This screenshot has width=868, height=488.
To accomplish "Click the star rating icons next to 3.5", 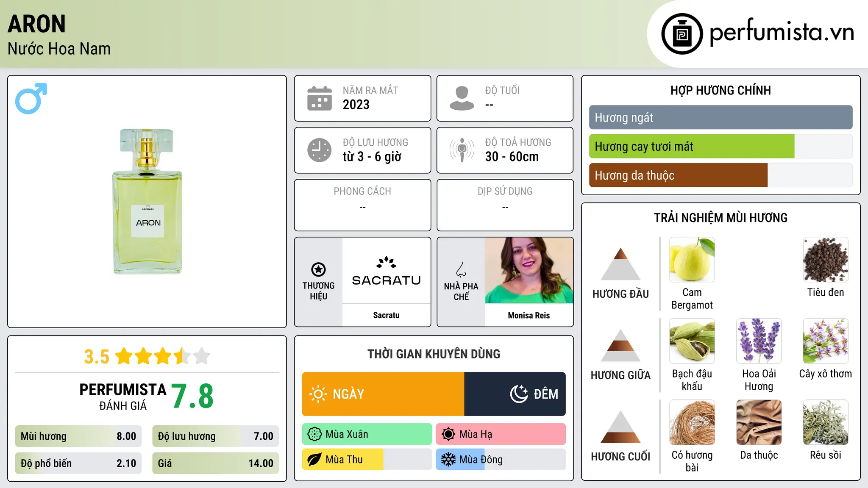I will (163, 356).
